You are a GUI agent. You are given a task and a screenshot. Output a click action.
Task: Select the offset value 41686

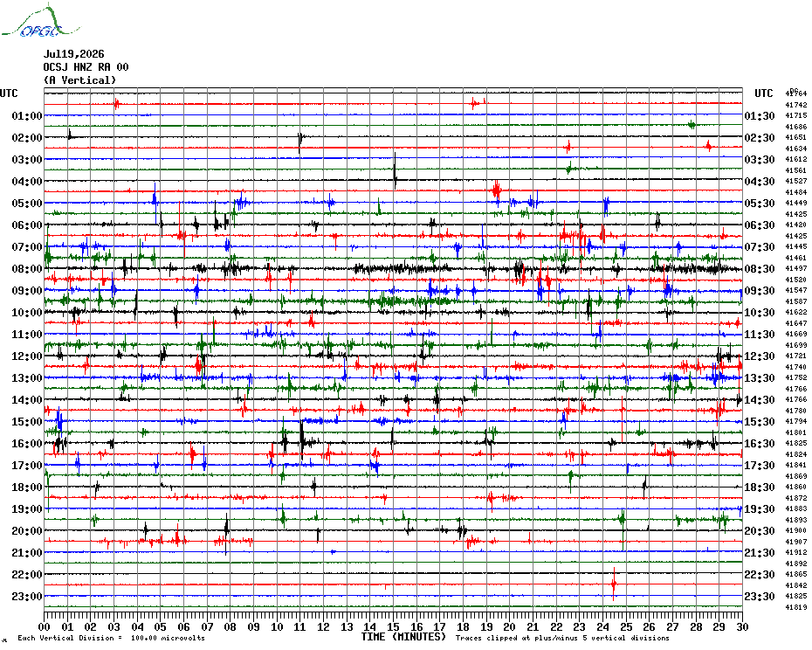coord(796,127)
